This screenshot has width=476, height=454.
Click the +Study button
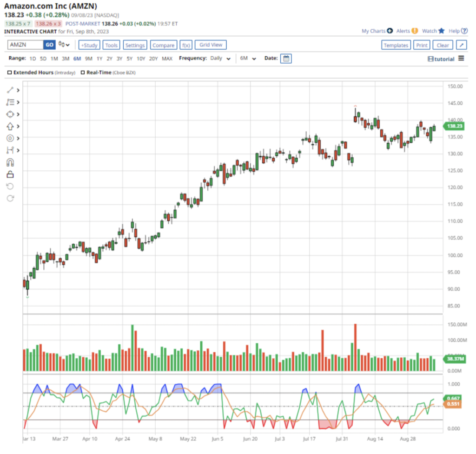click(x=89, y=45)
